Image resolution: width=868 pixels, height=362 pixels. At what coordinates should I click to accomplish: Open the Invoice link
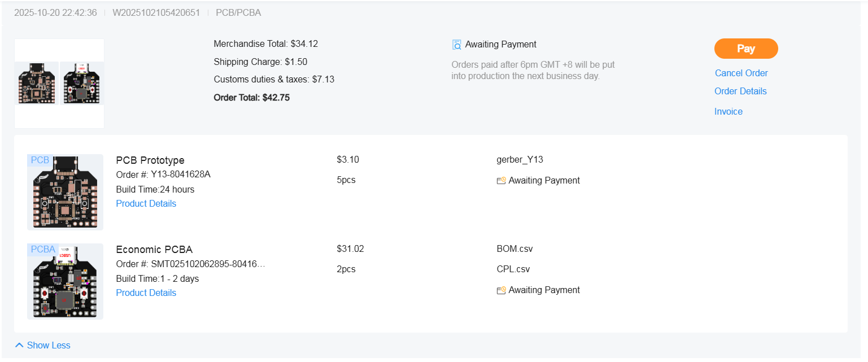click(728, 111)
